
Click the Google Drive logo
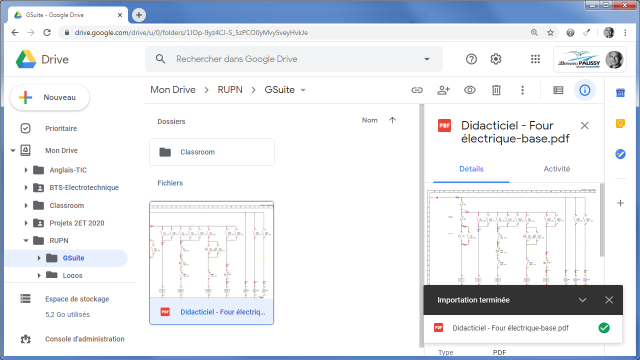click(26, 59)
